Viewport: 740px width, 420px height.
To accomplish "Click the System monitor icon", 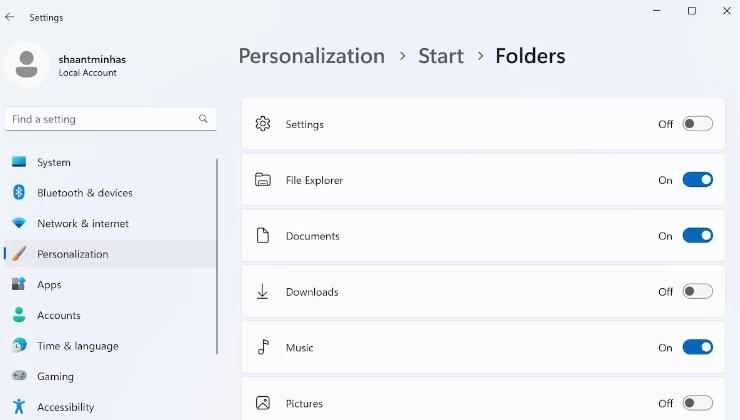I will [x=19, y=162].
